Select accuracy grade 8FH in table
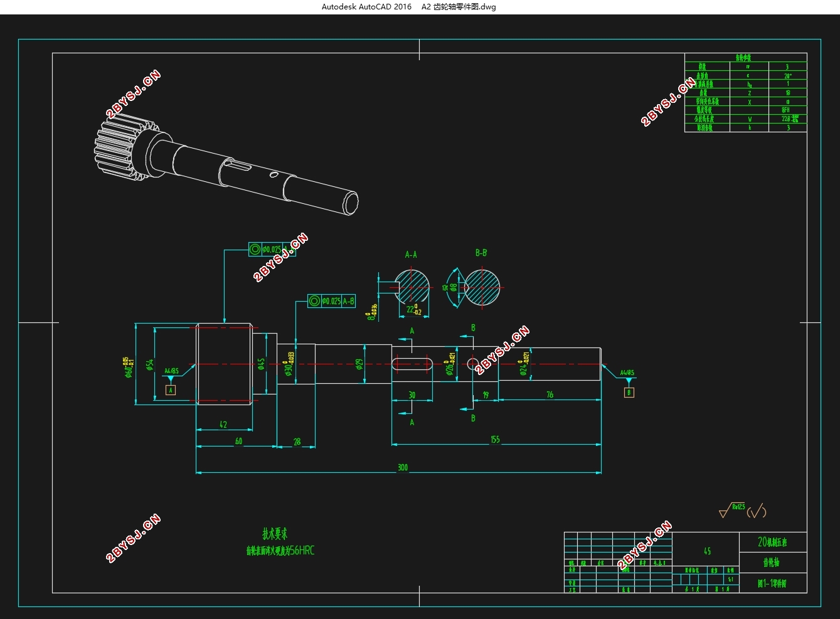The width and height of the screenshot is (840, 619). coord(786,110)
